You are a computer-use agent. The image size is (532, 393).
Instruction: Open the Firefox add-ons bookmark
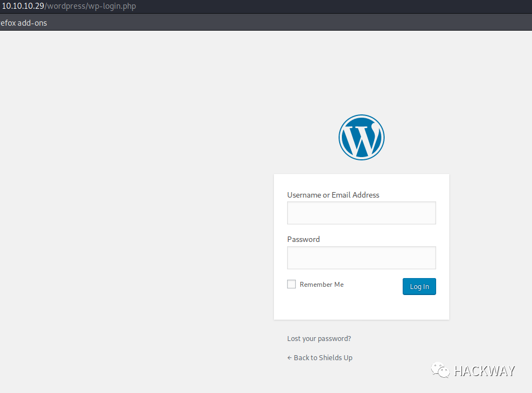click(x=24, y=23)
